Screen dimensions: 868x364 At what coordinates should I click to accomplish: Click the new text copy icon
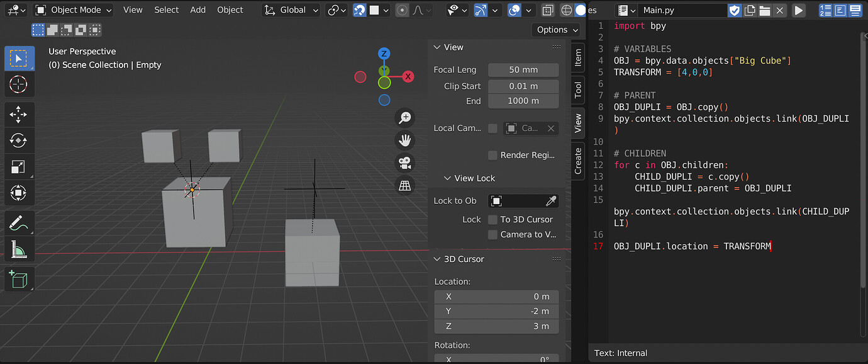point(750,10)
